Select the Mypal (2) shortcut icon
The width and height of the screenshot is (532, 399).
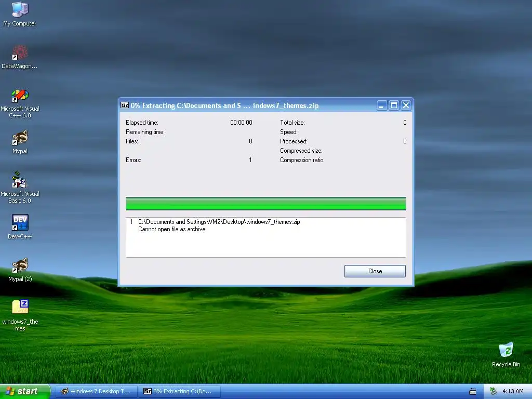click(x=20, y=270)
